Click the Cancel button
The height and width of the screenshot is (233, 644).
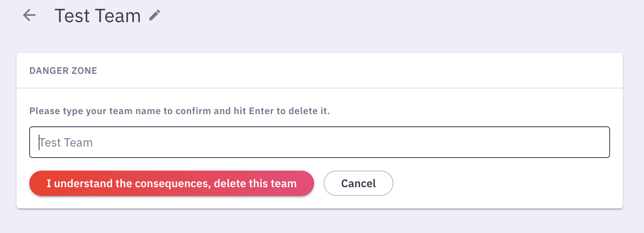coord(358,183)
